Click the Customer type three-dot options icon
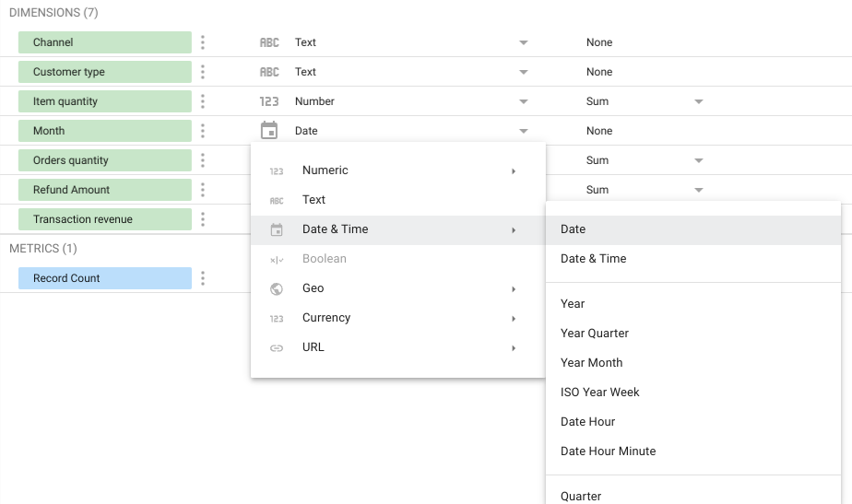 click(x=203, y=72)
